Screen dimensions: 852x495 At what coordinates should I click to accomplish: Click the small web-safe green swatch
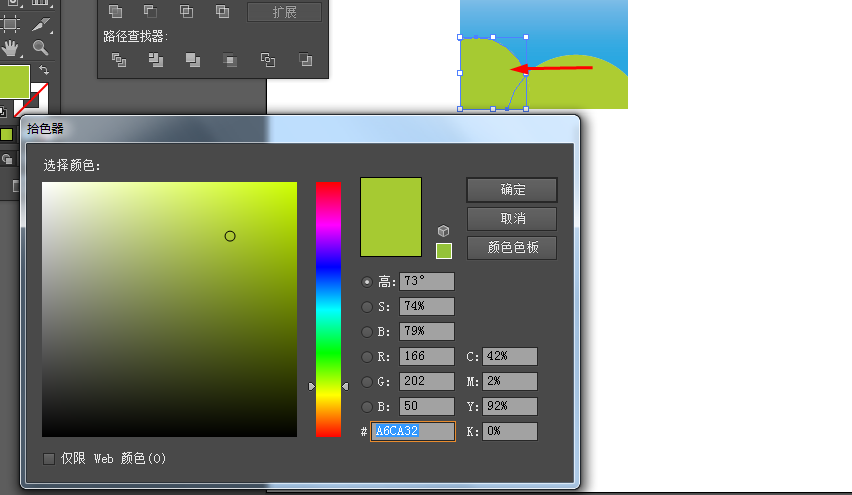click(444, 251)
